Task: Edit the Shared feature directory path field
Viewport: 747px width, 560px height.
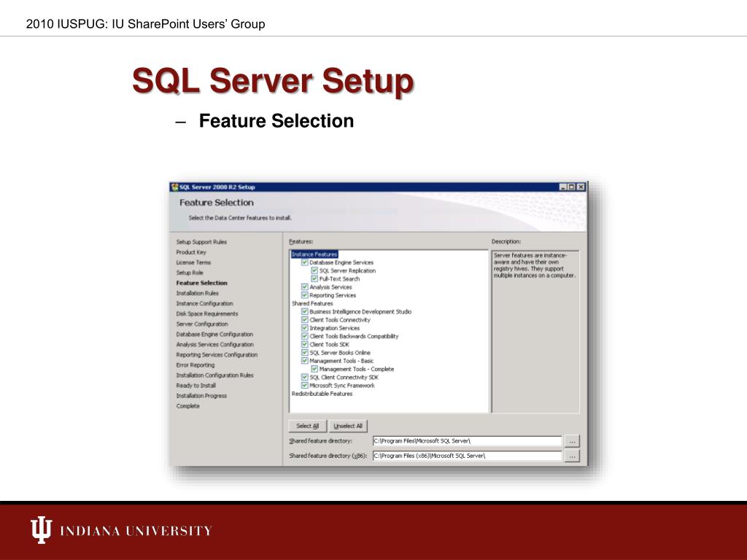Action: point(467,441)
